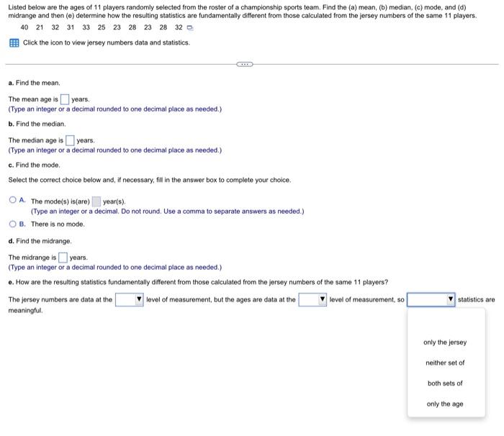This screenshot has height=436, width=504.
Task: Click the arrow on the statistics dropdown
Action: (x=451, y=299)
